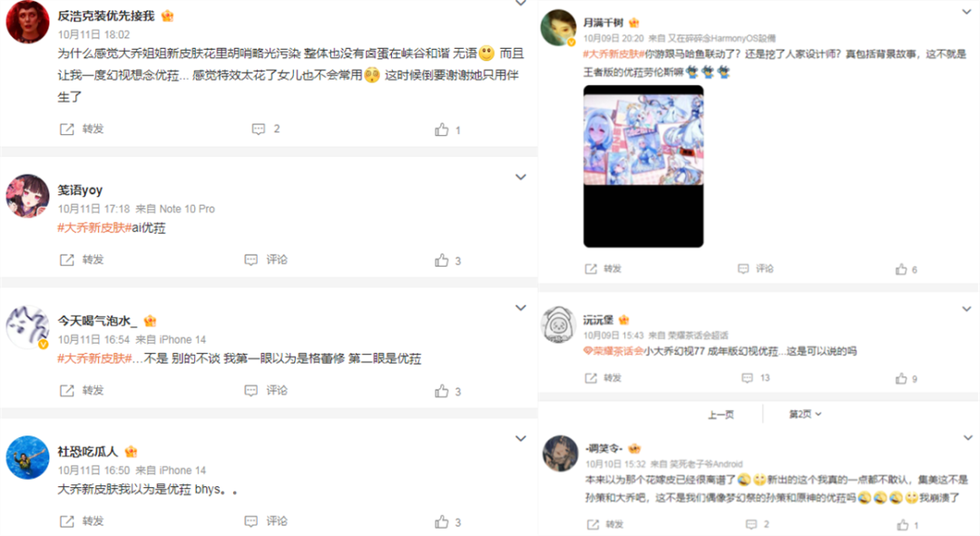Like 月满千树's post with image
The width and height of the screenshot is (980, 536).
point(906,269)
